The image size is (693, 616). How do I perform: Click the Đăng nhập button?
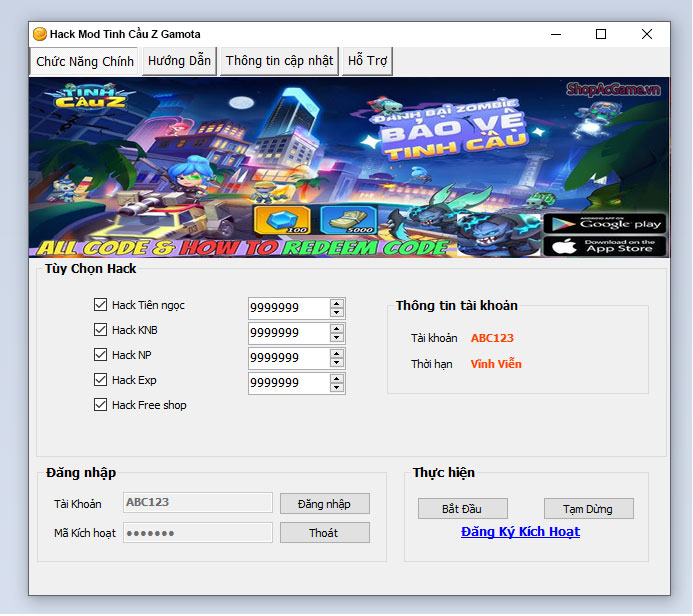point(324,504)
